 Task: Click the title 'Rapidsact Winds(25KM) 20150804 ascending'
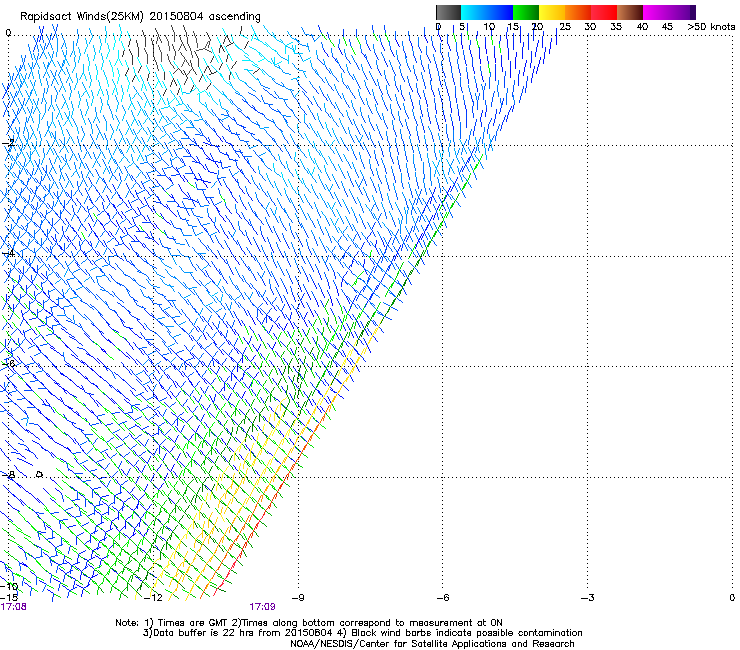click(140, 17)
